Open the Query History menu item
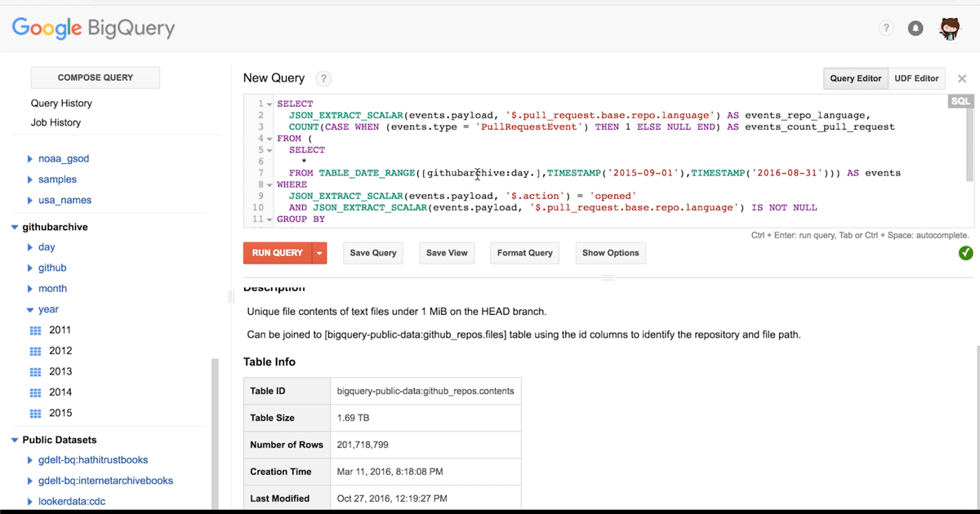Viewport: 980px width, 514px height. (x=61, y=103)
